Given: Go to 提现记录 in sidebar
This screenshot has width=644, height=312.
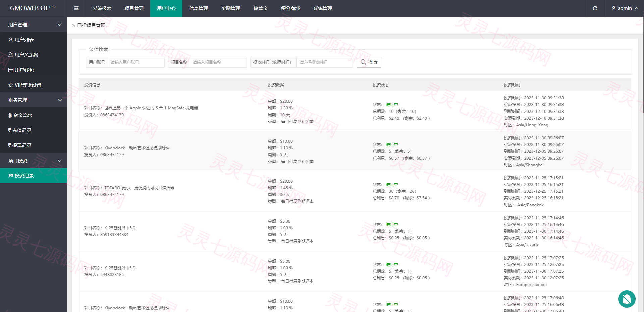Looking at the screenshot, I should click(x=34, y=145).
